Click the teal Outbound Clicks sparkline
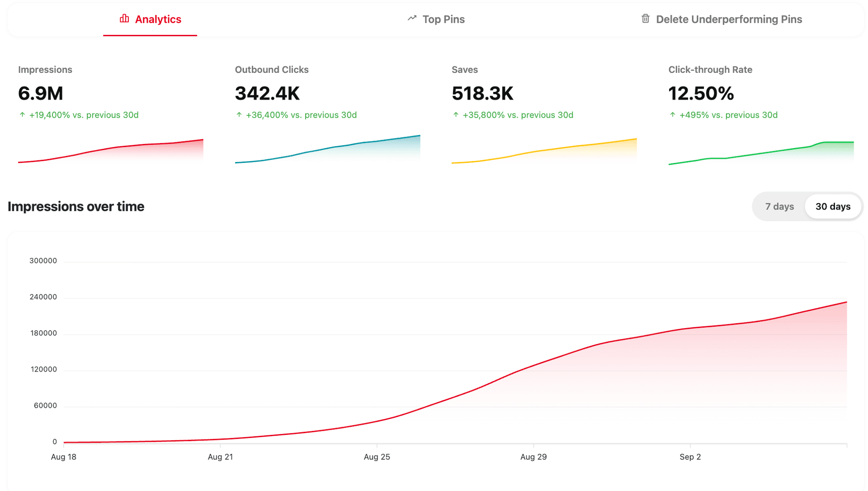 coord(327,149)
